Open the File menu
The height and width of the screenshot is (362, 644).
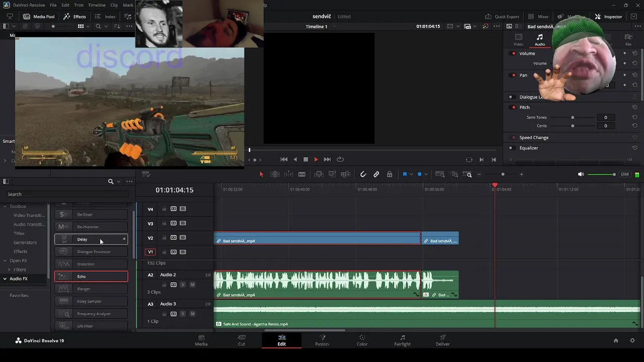53,5
